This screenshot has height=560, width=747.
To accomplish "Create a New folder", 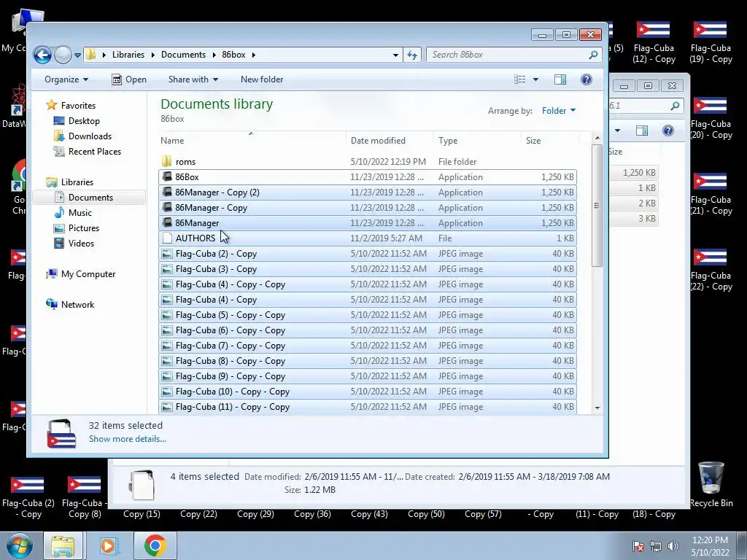I will 262,79.
